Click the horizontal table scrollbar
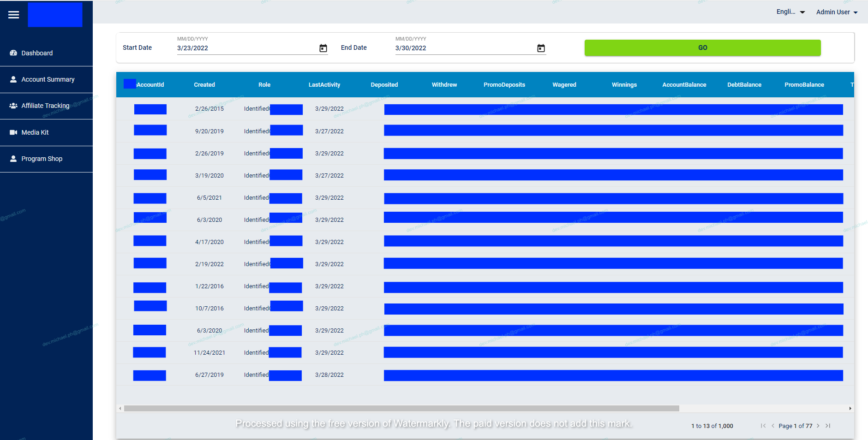This screenshot has width=868, height=440. (x=401, y=409)
